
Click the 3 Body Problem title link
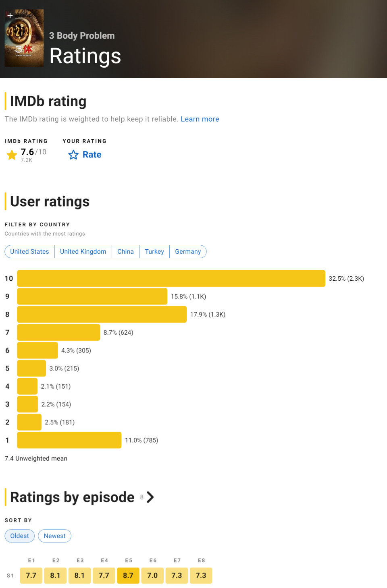(x=82, y=35)
